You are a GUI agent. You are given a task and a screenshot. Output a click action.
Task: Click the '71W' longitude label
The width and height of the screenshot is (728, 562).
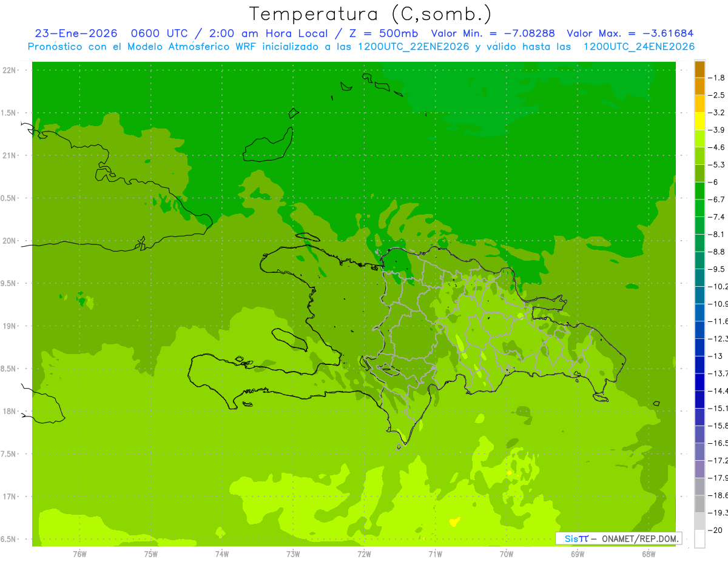pos(435,554)
